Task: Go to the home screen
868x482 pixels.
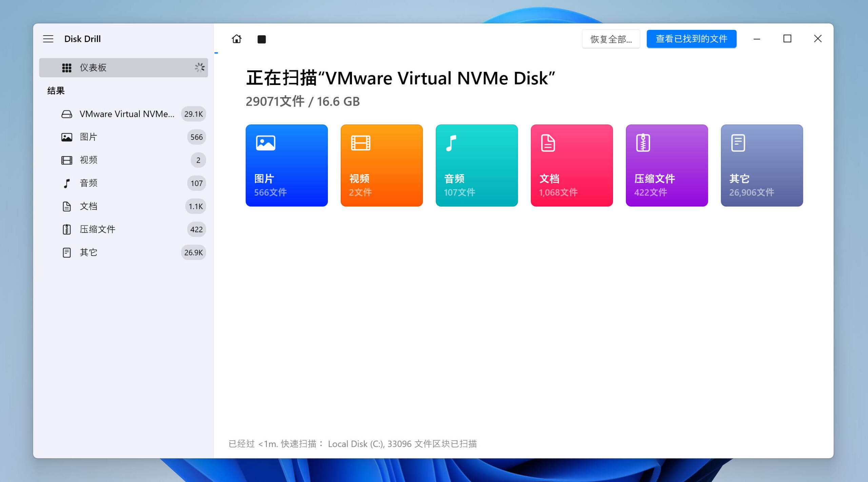Action: coord(237,39)
